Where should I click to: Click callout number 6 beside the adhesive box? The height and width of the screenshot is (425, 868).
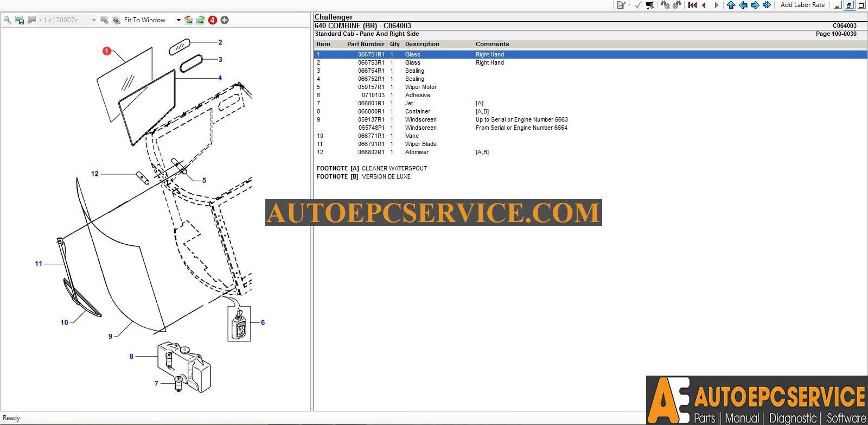click(263, 322)
